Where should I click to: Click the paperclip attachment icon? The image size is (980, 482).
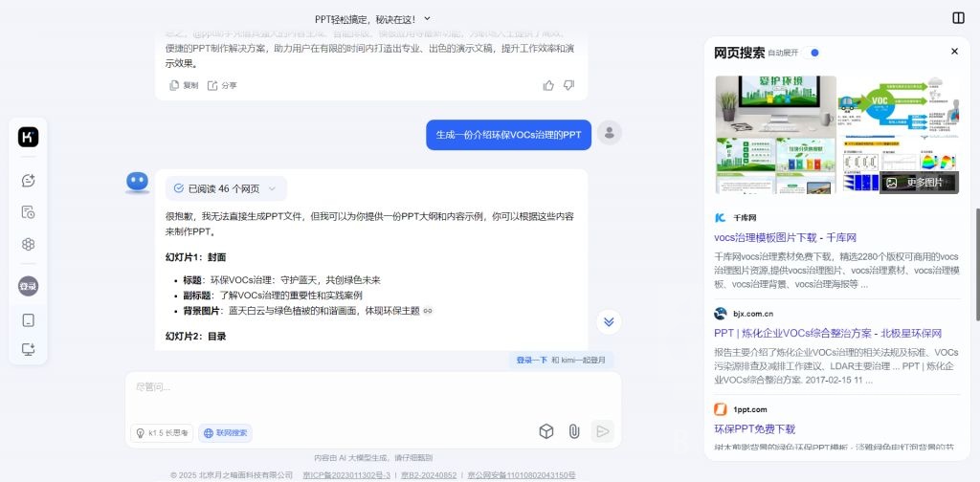click(574, 431)
